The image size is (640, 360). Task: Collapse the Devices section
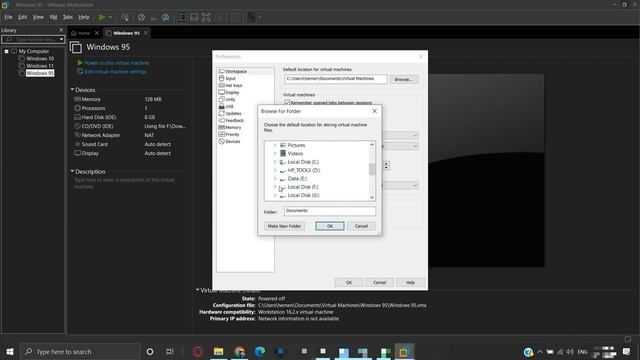point(72,89)
